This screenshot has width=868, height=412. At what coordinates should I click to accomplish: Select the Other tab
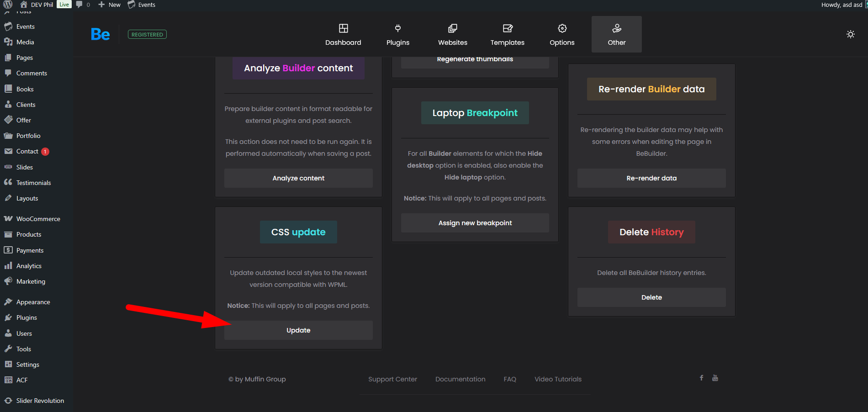(x=616, y=34)
